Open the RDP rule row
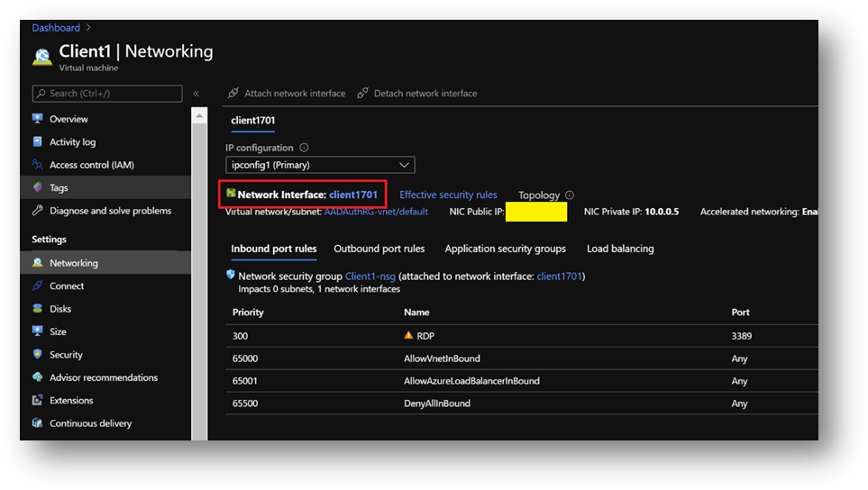This screenshot has height=490, width=868. 522,336
